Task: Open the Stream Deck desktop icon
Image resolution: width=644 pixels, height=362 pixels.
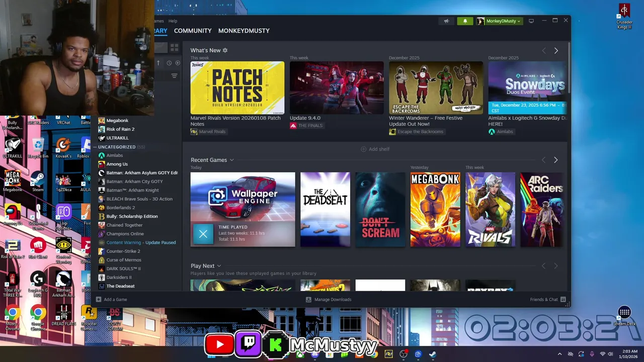Action: (x=624, y=316)
